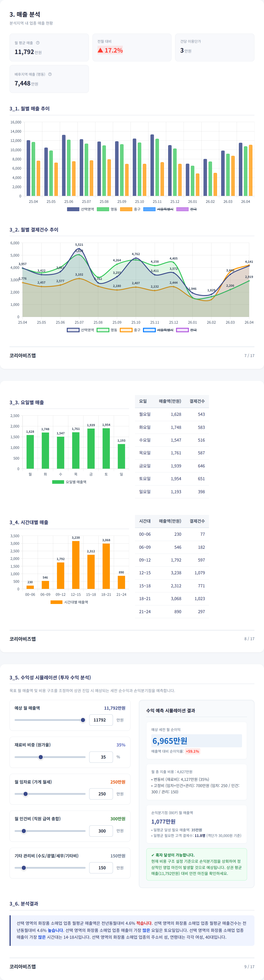Select the 18~21 row in time-slot table
264x980 pixels.
click(172, 599)
